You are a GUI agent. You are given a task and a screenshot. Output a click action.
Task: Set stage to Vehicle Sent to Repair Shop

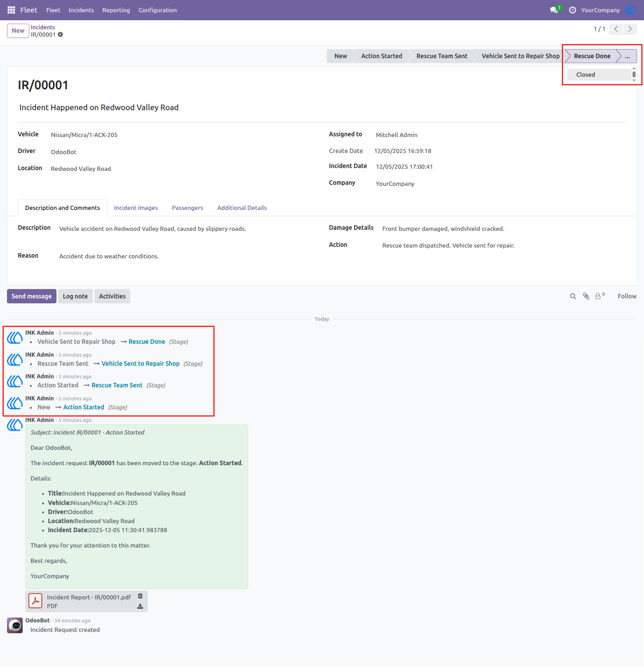click(520, 56)
